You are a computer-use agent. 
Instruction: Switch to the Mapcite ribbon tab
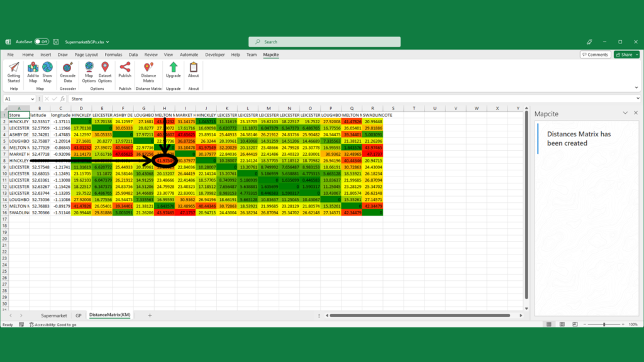(x=272, y=55)
